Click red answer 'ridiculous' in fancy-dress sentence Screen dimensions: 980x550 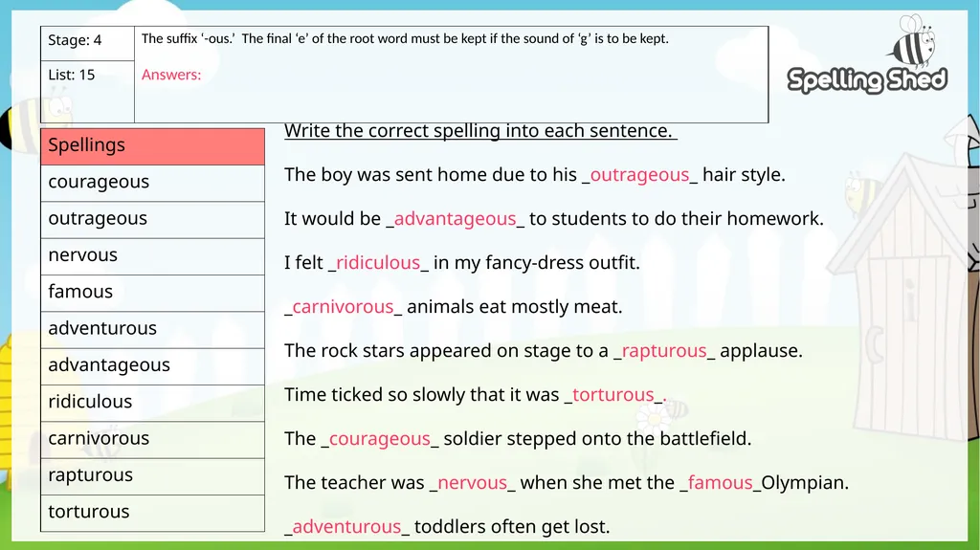click(x=378, y=262)
